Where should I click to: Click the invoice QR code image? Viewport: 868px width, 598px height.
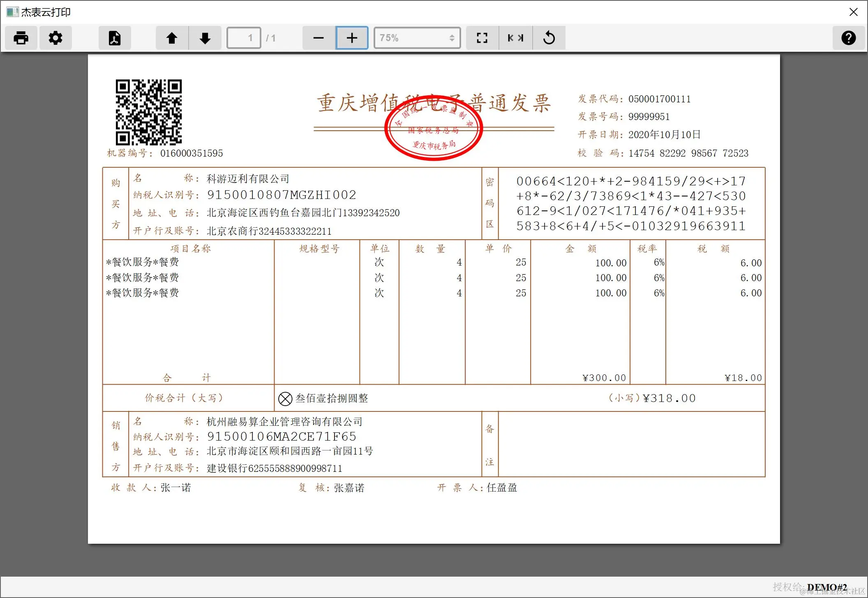(x=148, y=112)
